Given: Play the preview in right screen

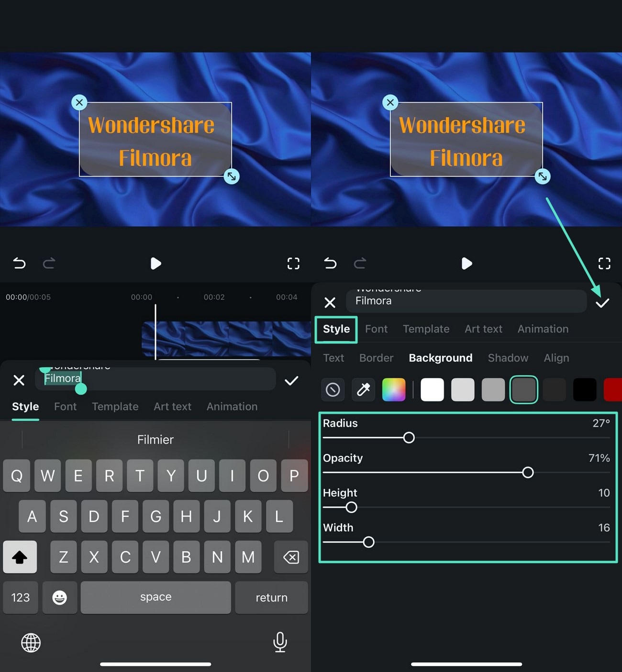Looking at the screenshot, I should tap(466, 264).
